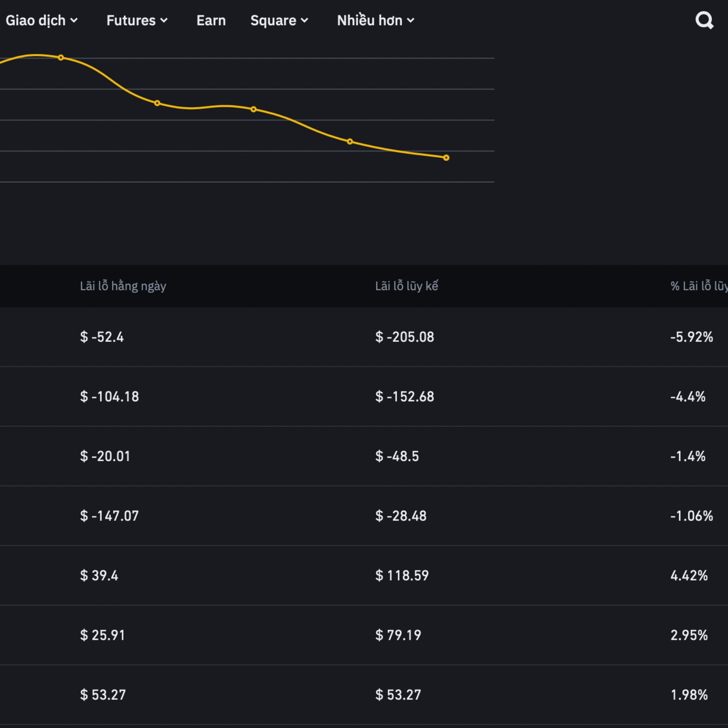Select the $ -104.18 daily loss value
The width and height of the screenshot is (728, 728).
[110, 396]
